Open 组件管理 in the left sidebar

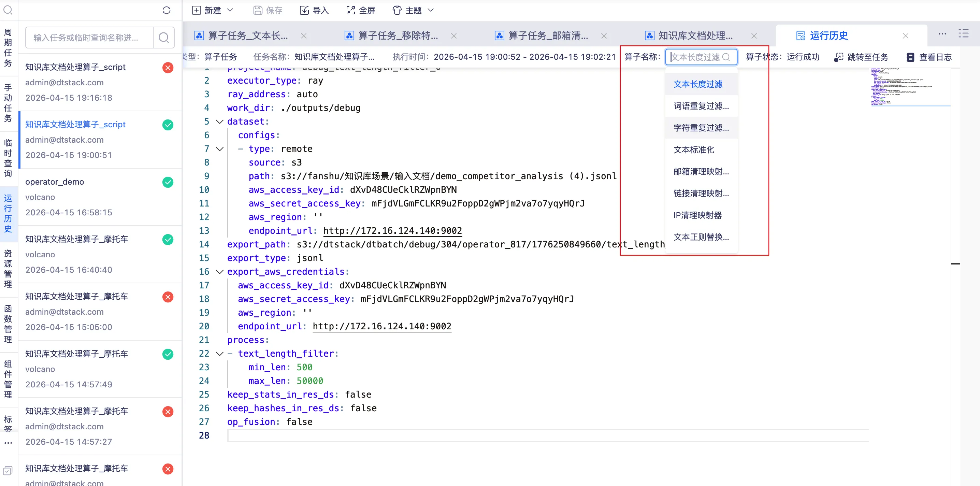[x=8, y=379]
